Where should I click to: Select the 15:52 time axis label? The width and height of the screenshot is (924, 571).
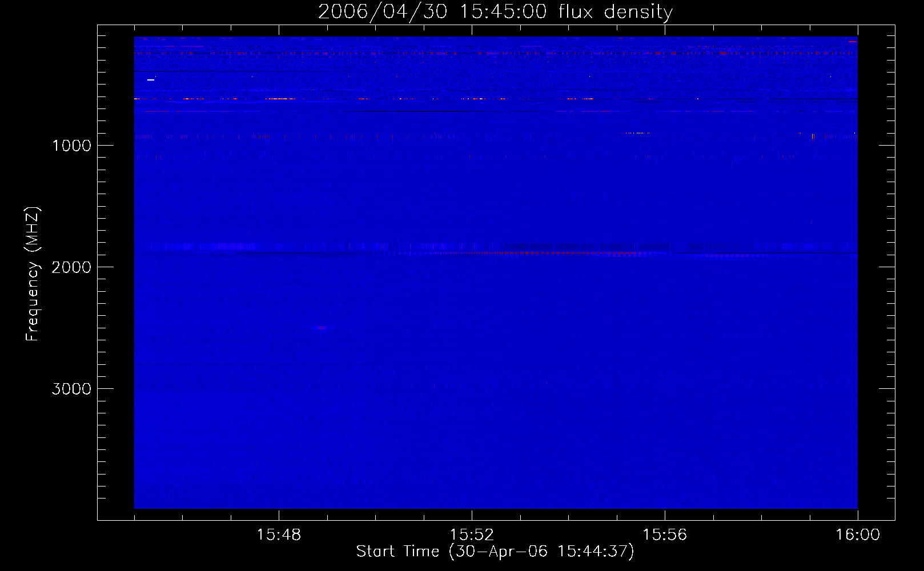[x=472, y=535]
